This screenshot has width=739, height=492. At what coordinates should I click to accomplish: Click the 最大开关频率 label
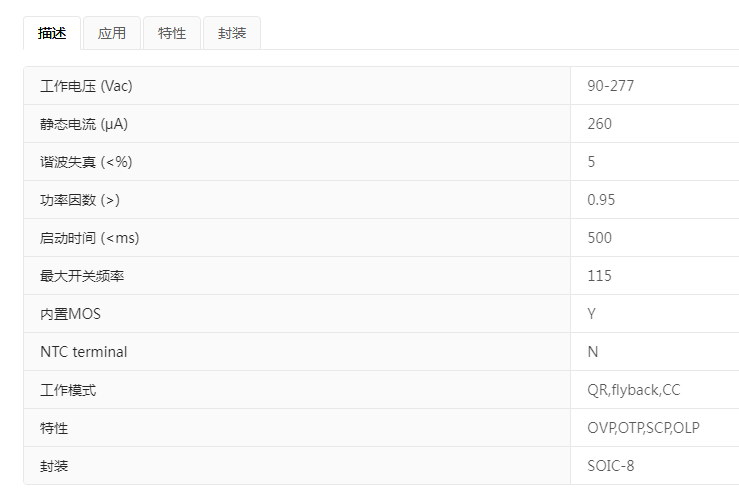[x=82, y=276]
